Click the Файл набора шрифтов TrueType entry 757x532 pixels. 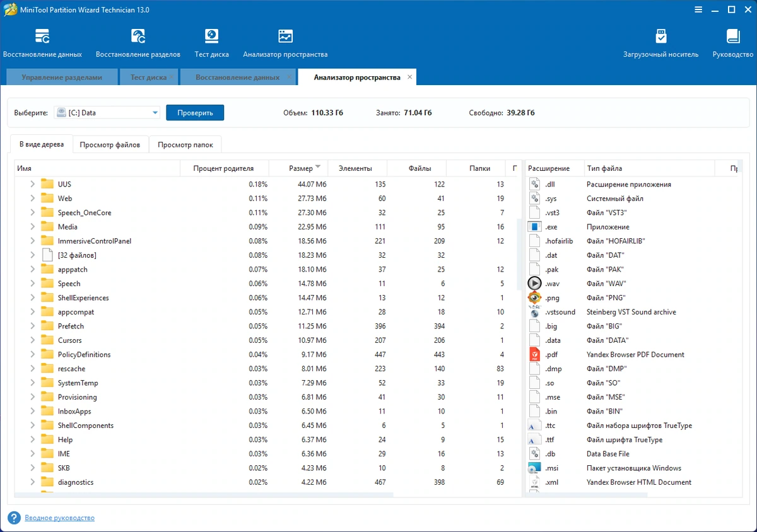pos(639,425)
